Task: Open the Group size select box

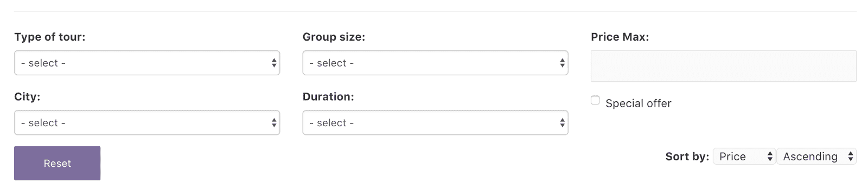Action: [x=435, y=63]
